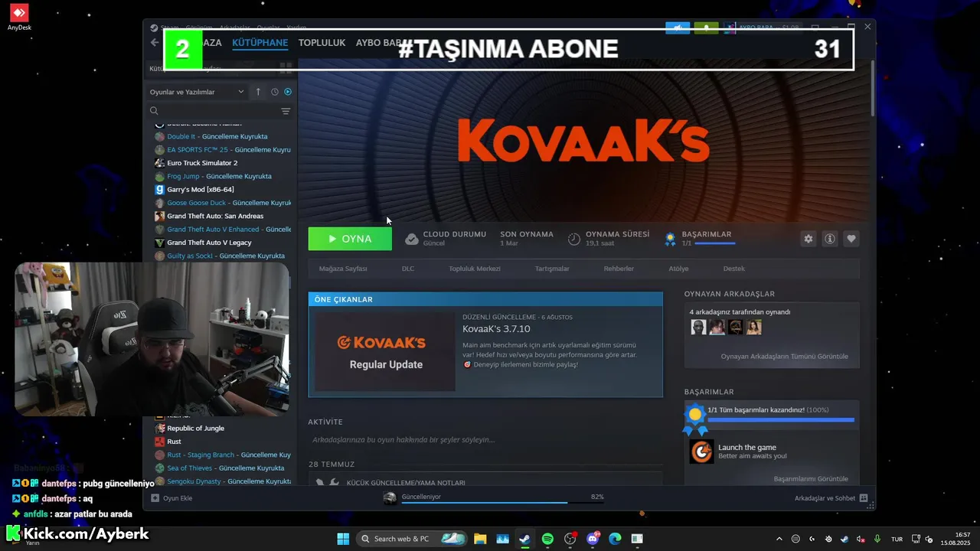Click the activity comment input field
Screen dimensions: 980x551
click(485, 440)
